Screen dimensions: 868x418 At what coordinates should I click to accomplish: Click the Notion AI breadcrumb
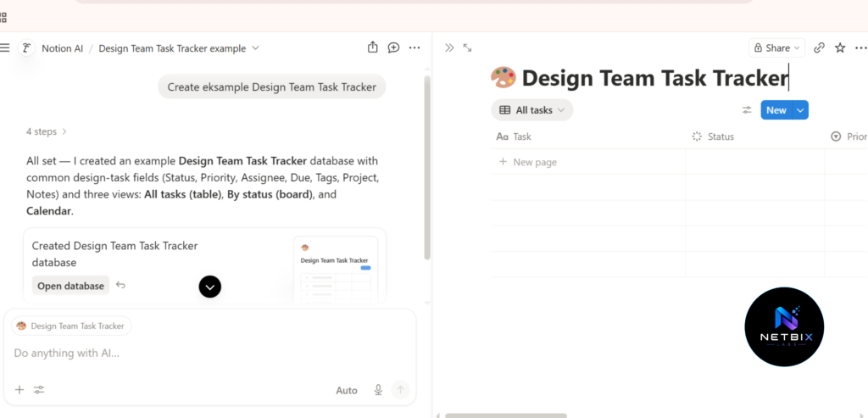click(63, 48)
